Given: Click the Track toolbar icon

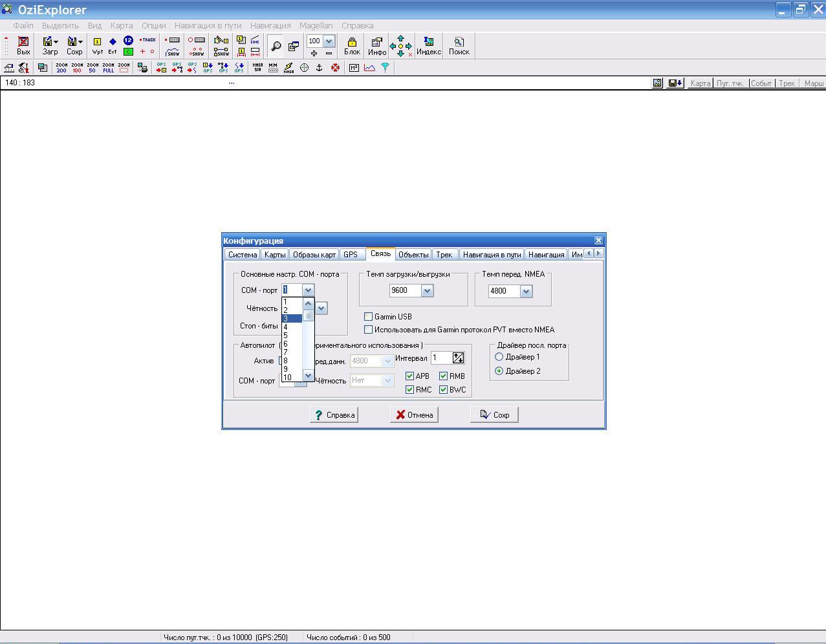Looking at the screenshot, I should click(147, 40).
